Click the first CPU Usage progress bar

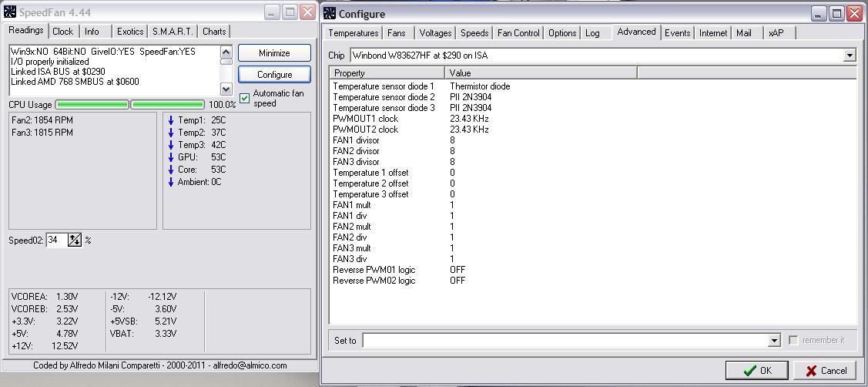click(x=92, y=104)
